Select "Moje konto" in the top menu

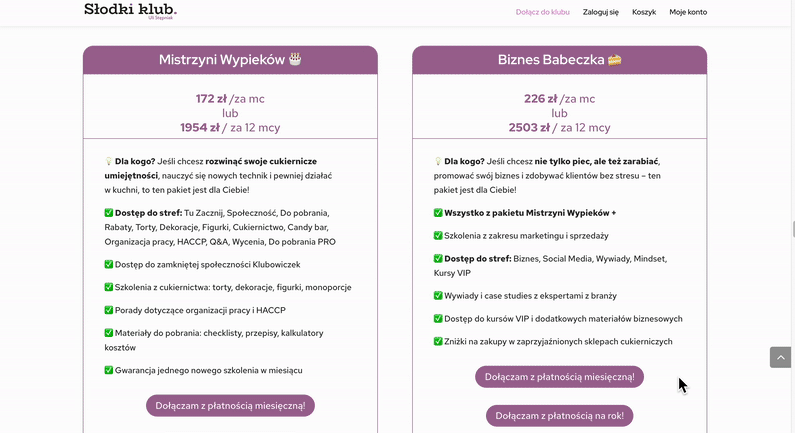pos(688,12)
